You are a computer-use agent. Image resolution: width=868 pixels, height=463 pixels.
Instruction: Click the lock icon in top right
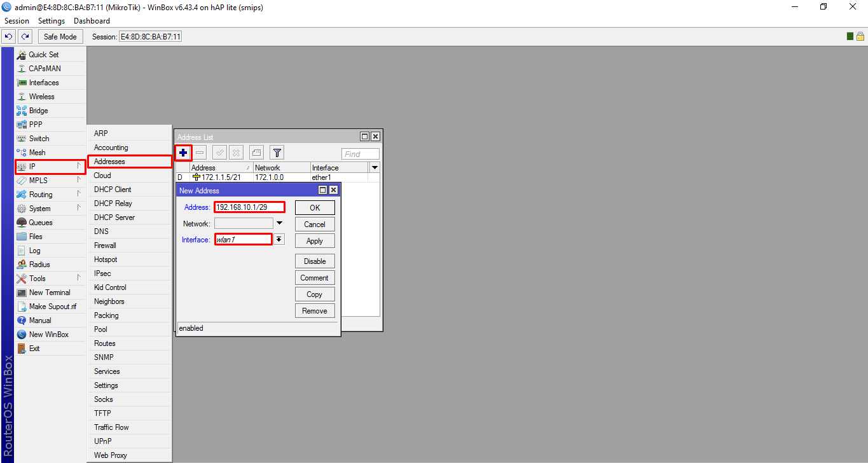coord(860,36)
